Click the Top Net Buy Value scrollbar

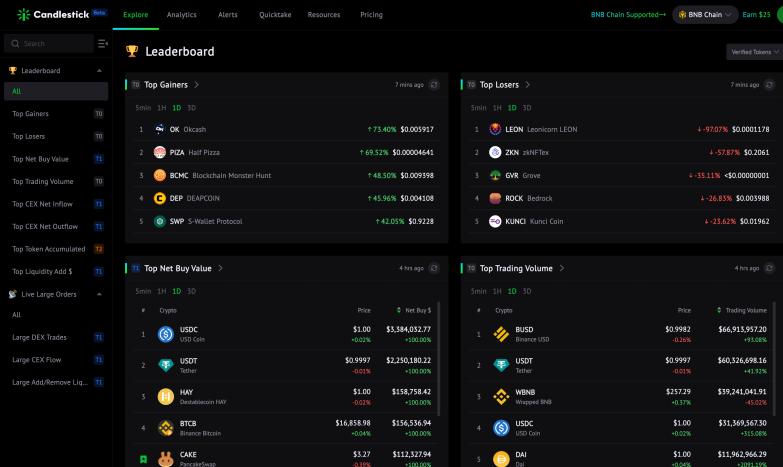pos(438,359)
